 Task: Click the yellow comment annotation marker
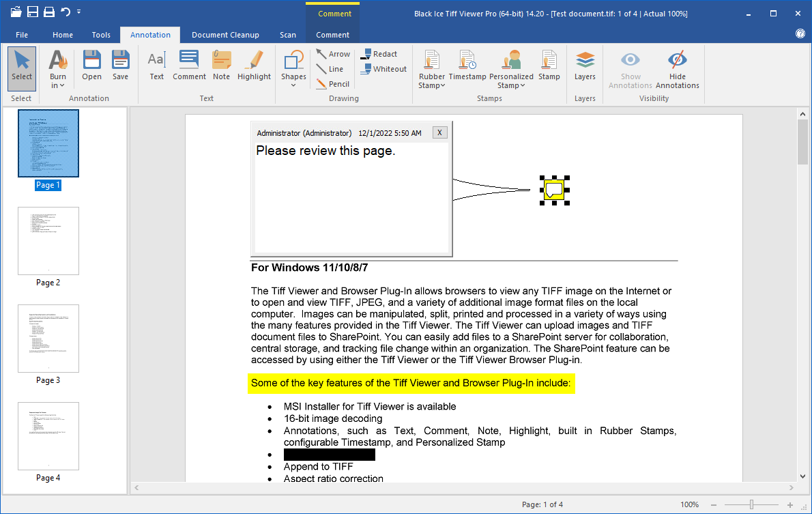(554, 189)
